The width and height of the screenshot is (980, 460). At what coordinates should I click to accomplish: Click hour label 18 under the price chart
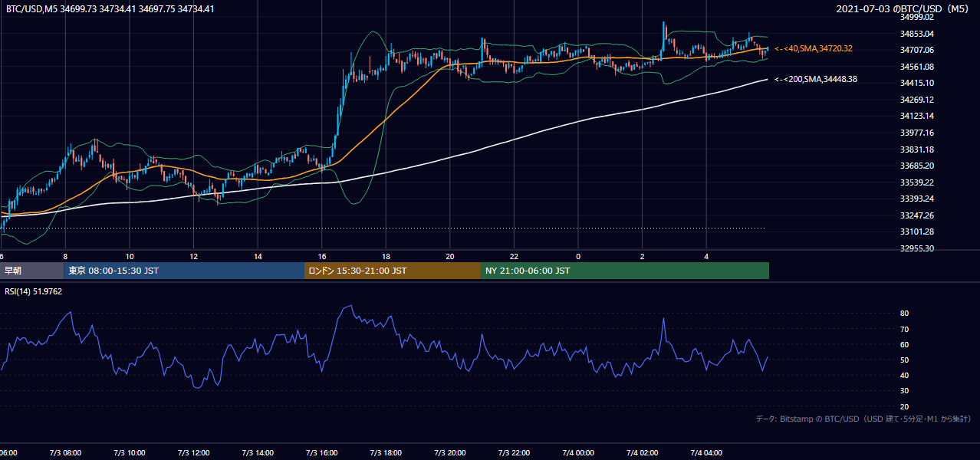click(x=386, y=256)
